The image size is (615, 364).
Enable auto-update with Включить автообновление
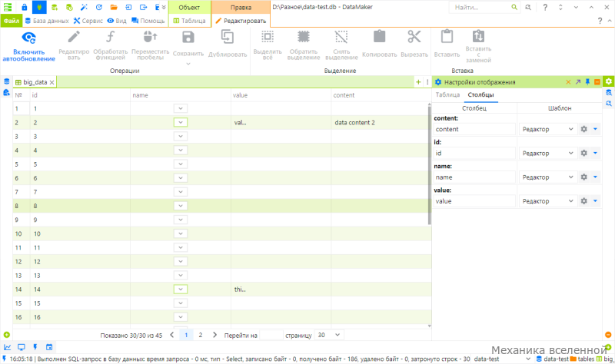tap(28, 47)
